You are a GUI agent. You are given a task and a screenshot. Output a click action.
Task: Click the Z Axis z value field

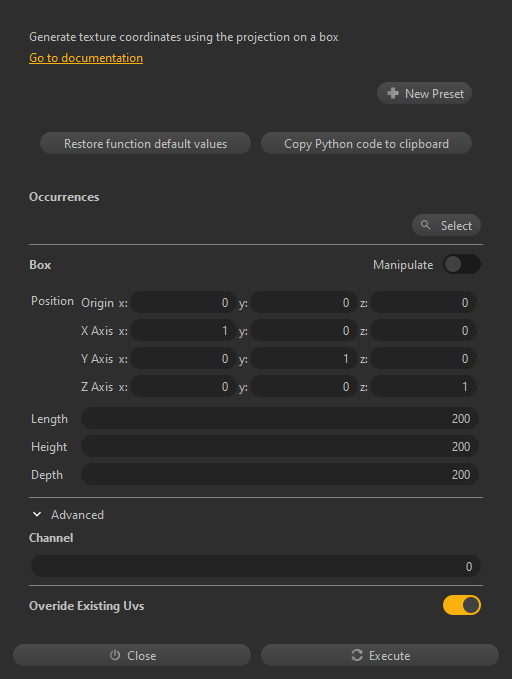(424, 386)
